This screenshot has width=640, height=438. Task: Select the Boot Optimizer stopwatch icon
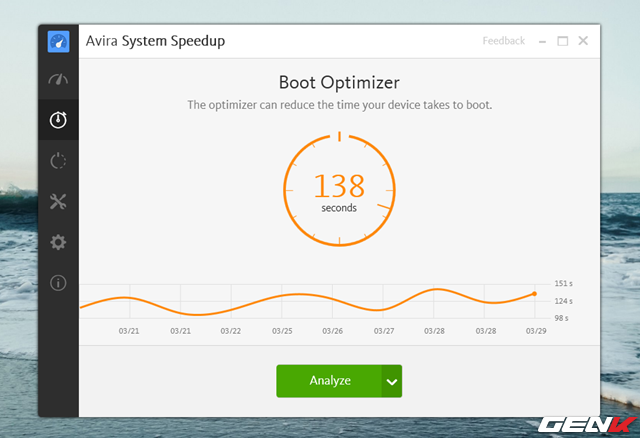point(58,120)
